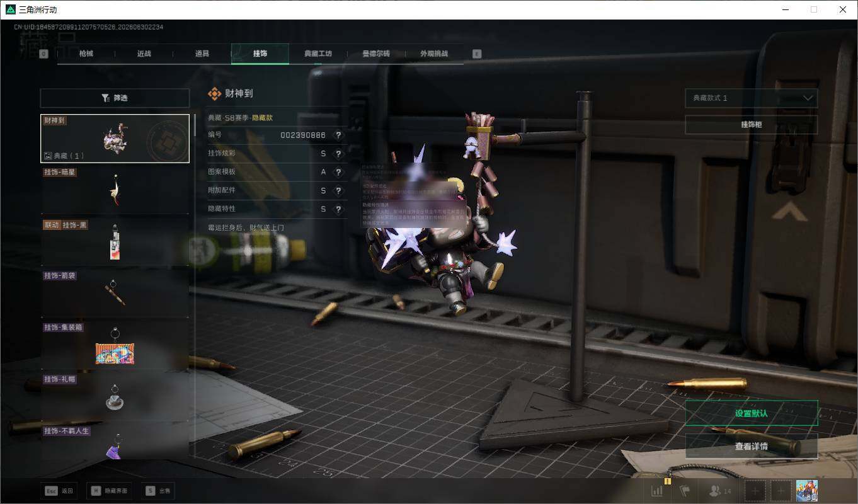
Task: Click the serial number 002390886
Action: point(303,135)
